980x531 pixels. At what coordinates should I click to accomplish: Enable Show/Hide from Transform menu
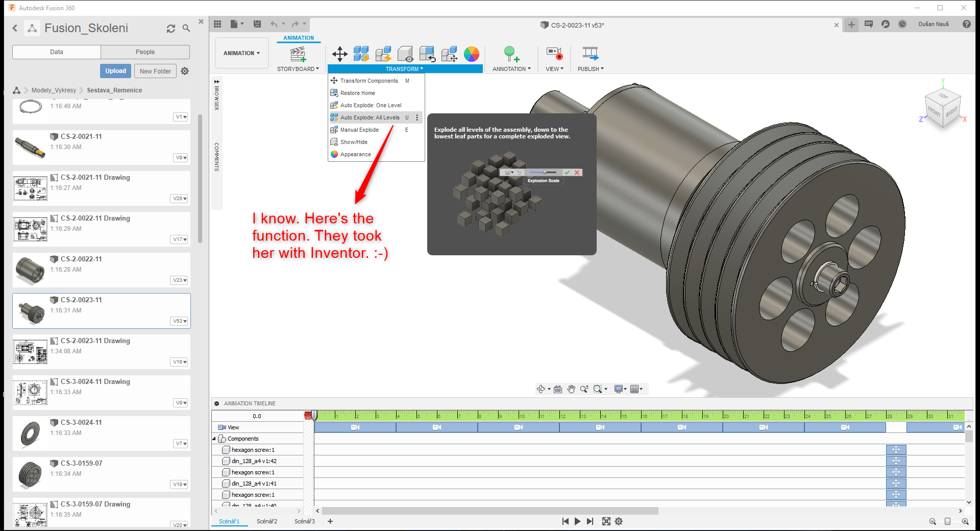point(353,142)
